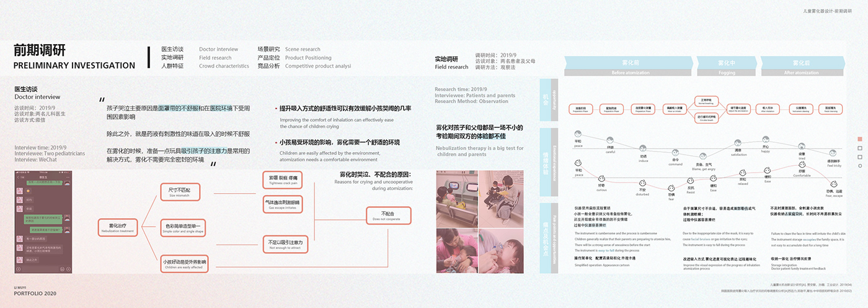Viewport: 868px width, 308px height.
Task: Click the 'Adjust the atomization' flow box
Action: point(738,109)
